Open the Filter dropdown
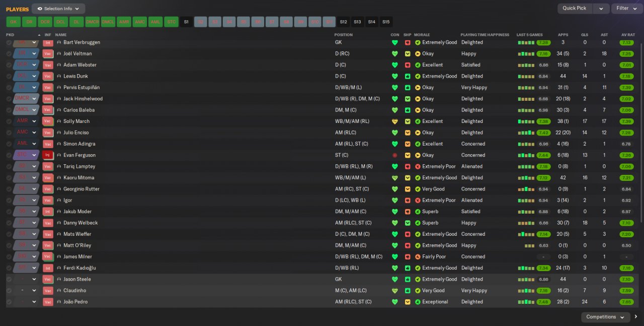The height and width of the screenshot is (326, 644). 626,8
